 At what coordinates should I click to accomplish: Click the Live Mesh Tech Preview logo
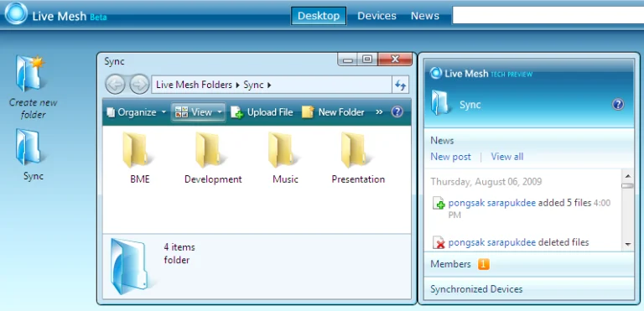(480, 74)
